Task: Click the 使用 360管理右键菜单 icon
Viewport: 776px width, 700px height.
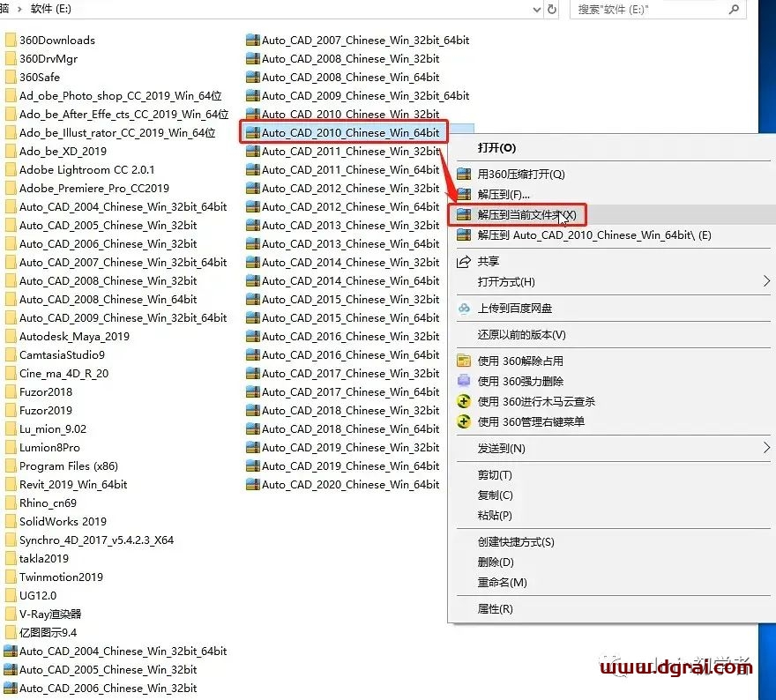Action: coord(464,421)
